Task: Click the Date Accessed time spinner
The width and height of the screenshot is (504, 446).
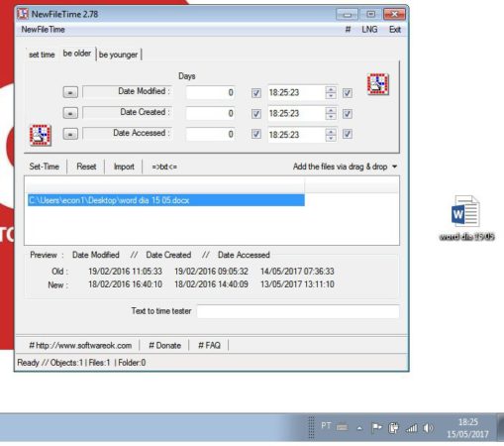Action: pos(331,135)
